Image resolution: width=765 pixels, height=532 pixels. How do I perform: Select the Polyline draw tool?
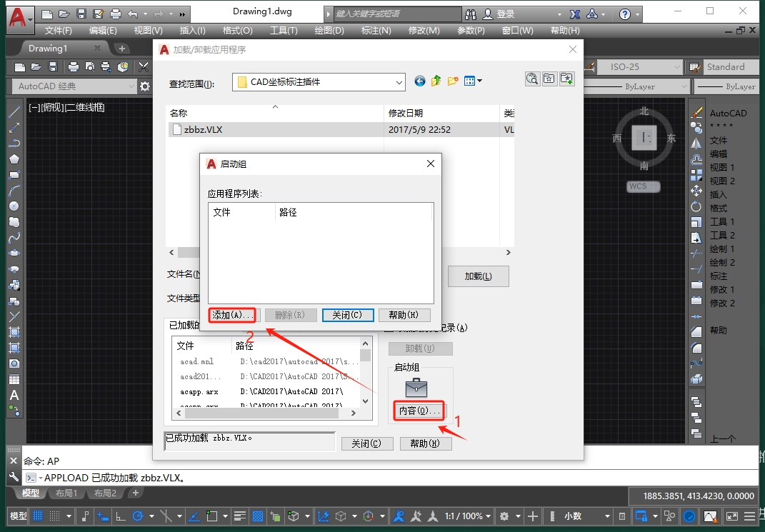point(14,144)
